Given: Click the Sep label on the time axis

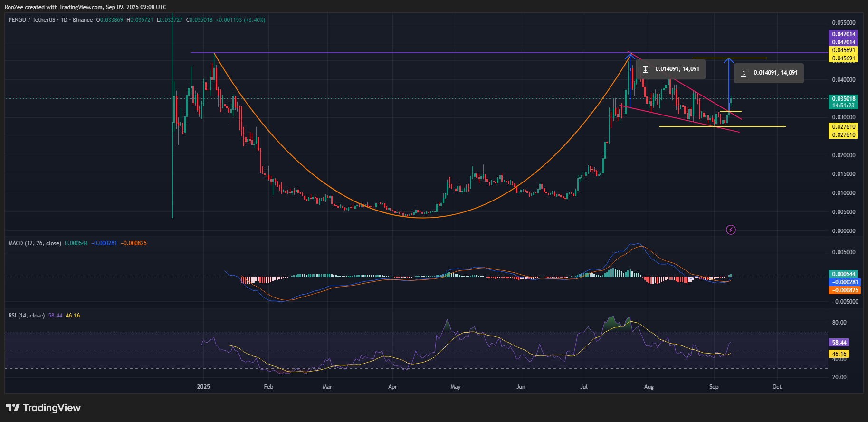Looking at the screenshot, I should tap(714, 387).
